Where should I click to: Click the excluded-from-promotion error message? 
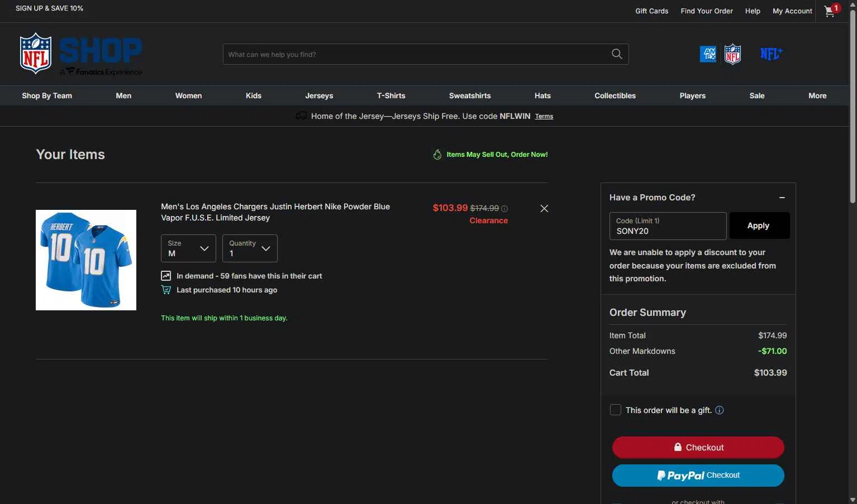tap(693, 266)
